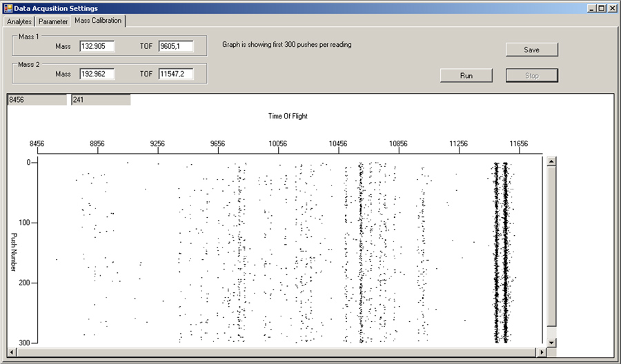Image resolution: width=621 pixels, height=364 pixels.
Task: Click the vertical scrollbar up arrow
Action: click(x=551, y=161)
